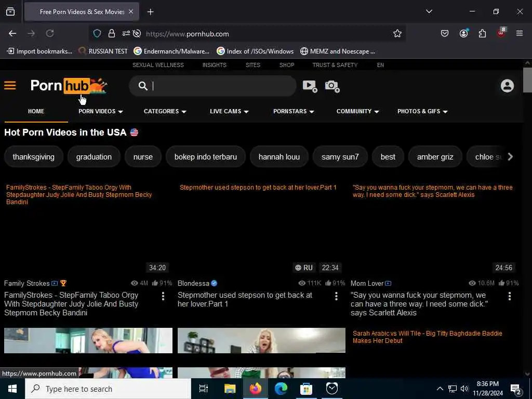532x399 pixels.
Task: Go back to the previous page
Action: coord(12,34)
